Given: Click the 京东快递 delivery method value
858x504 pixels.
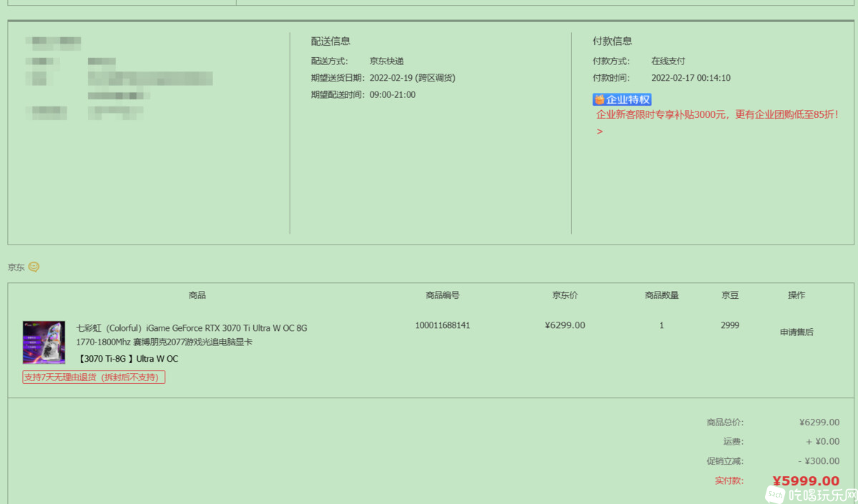Looking at the screenshot, I should pyautogui.click(x=387, y=61).
